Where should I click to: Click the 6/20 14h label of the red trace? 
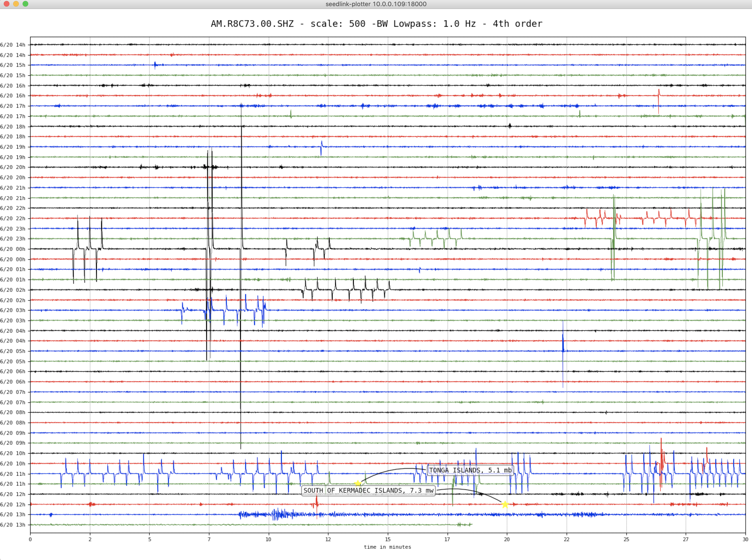tap(13, 55)
